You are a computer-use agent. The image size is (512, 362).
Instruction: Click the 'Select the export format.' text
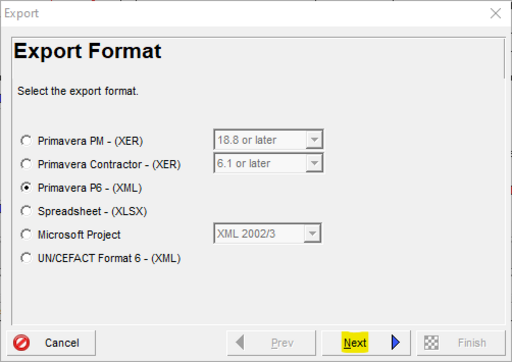78,91
